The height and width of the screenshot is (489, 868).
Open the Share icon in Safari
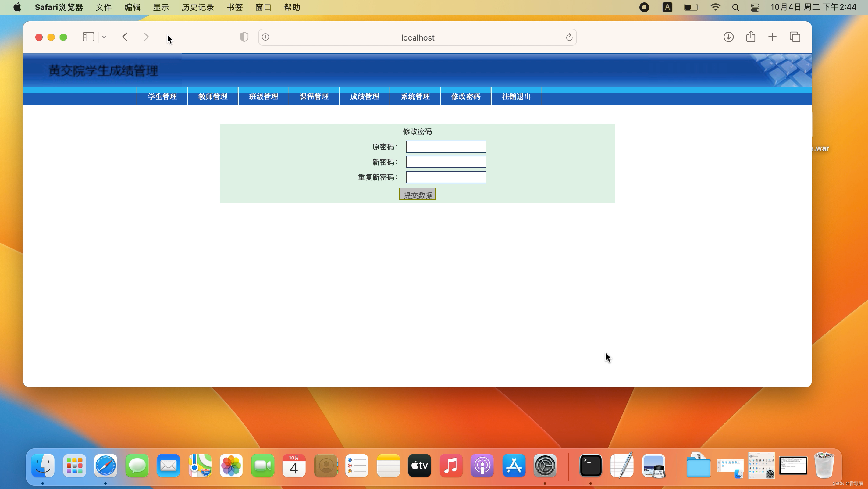coord(751,37)
